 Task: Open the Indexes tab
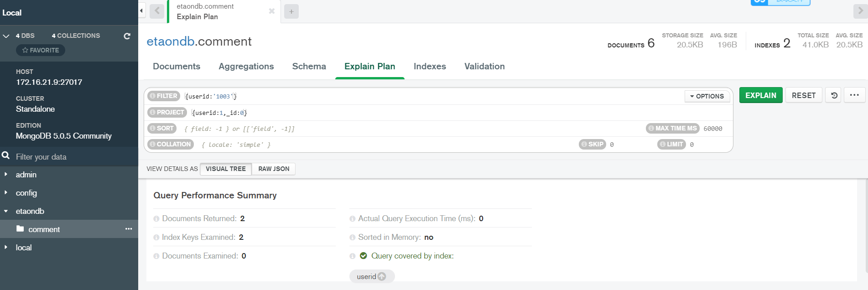click(430, 67)
